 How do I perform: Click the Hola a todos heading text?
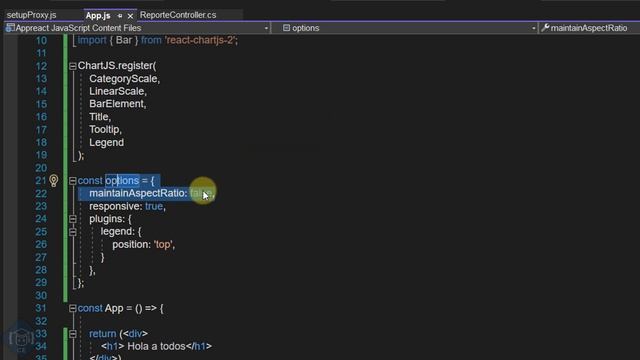pos(156,346)
